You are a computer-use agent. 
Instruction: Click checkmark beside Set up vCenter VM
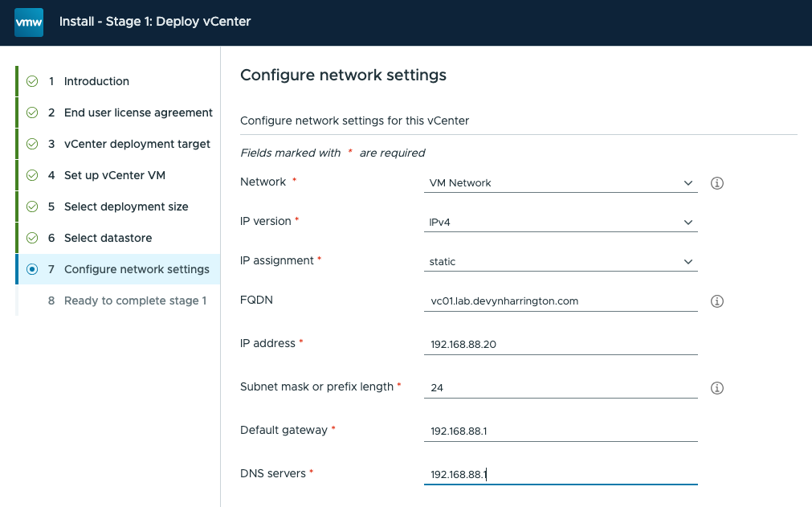[x=32, y=175]
